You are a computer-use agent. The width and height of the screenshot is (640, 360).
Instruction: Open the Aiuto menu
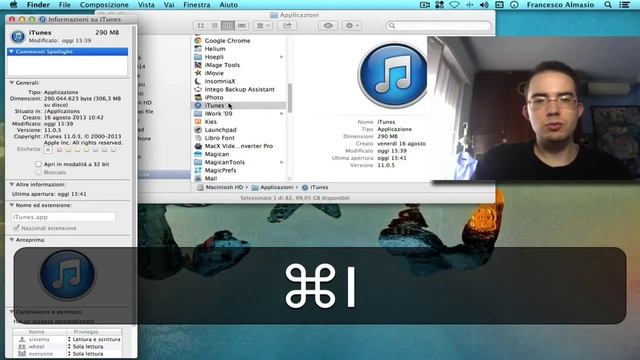[229, 5]
